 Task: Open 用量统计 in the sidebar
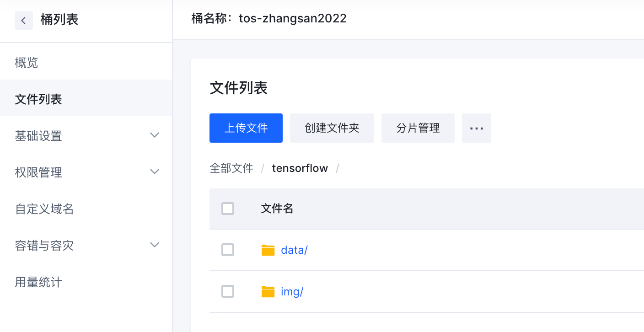(38, 282)
